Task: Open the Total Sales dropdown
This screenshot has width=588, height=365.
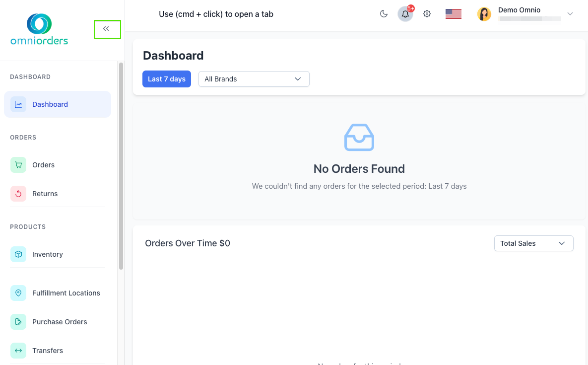Action: [533, 243]
